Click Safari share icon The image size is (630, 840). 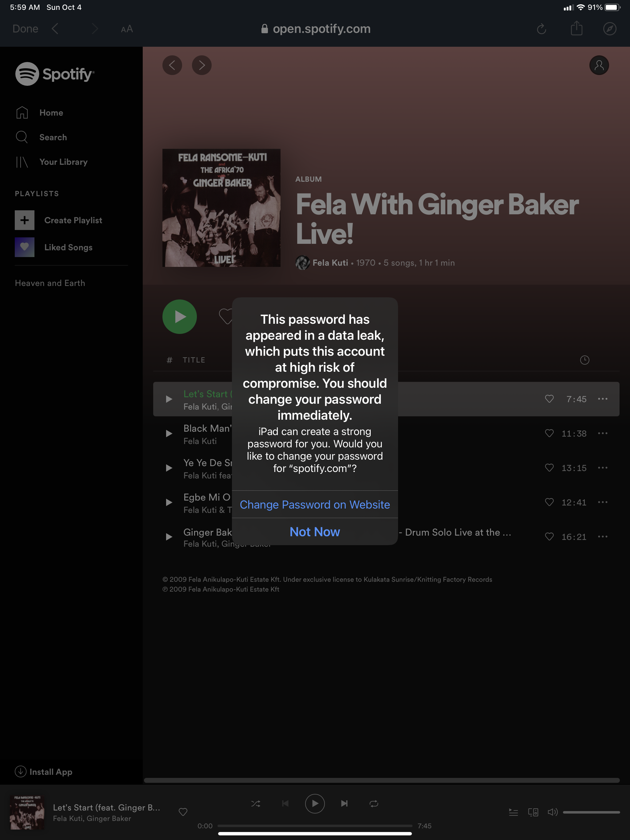click(x=576, y=29)
